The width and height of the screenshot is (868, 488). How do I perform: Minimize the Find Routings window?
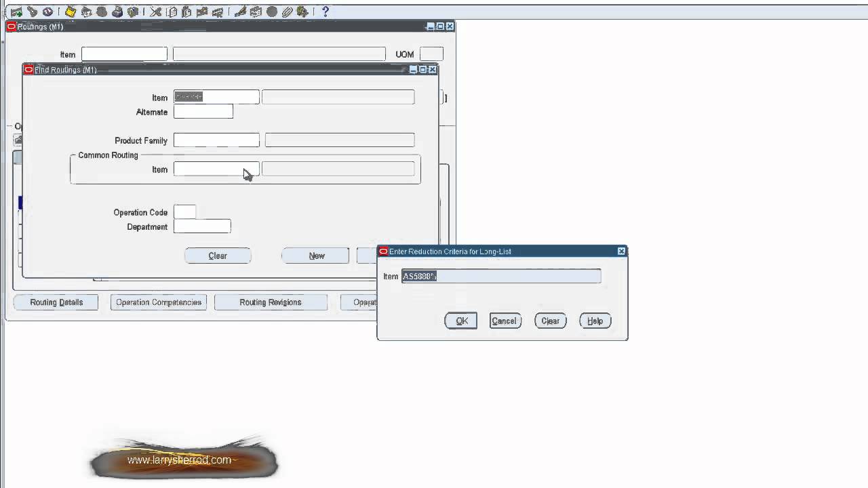(414, 70)
